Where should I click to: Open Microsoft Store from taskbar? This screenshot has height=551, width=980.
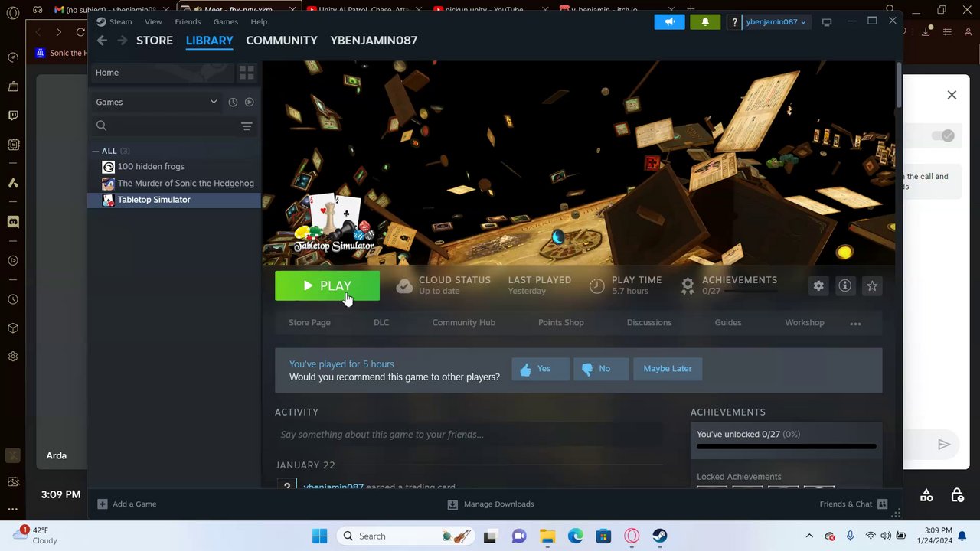[x=603, y=536]
